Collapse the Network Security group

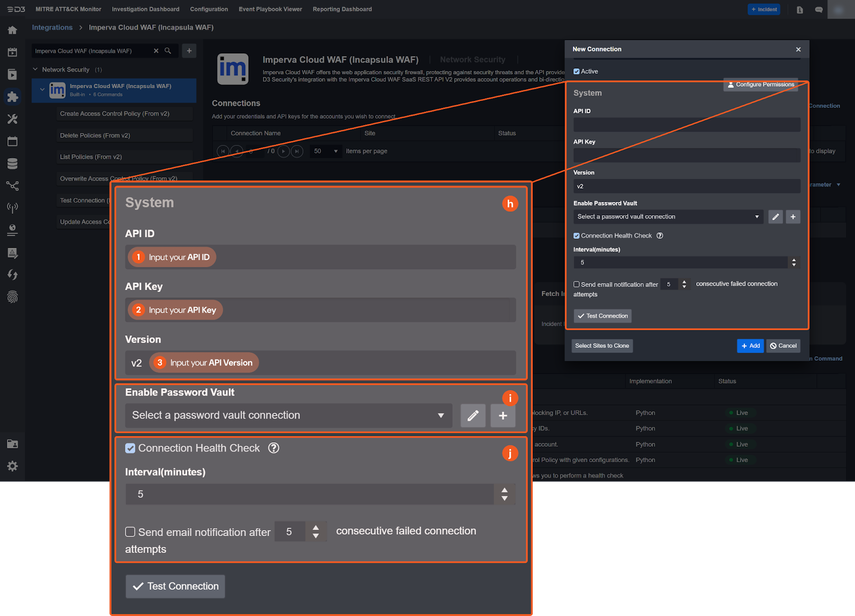click(x=35, y=69)
